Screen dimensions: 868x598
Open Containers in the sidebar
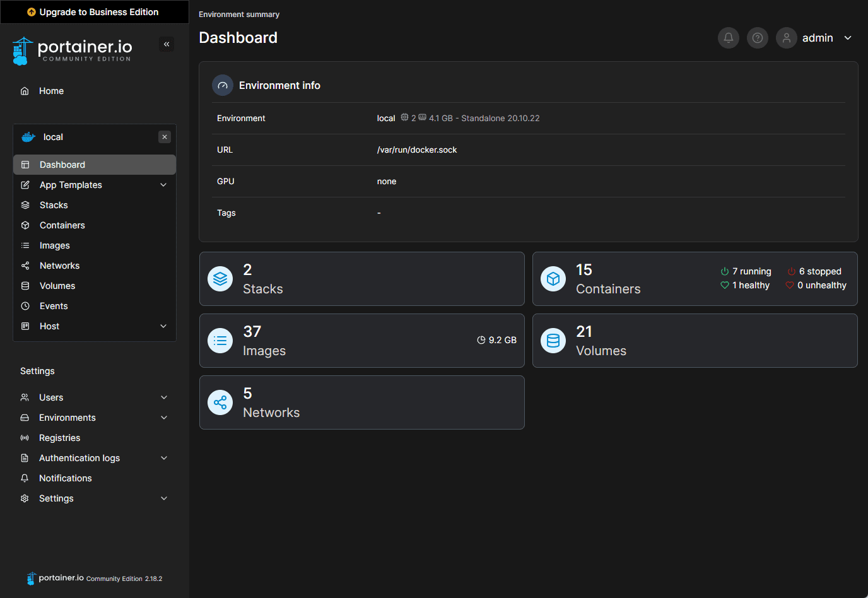[62, 225]
